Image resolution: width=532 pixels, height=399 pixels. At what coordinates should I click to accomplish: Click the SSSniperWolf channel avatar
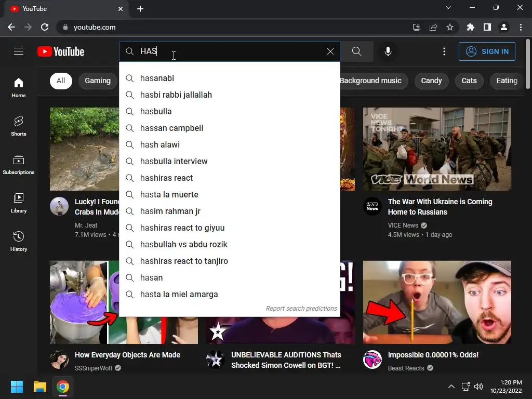click(x=59, y=360)
